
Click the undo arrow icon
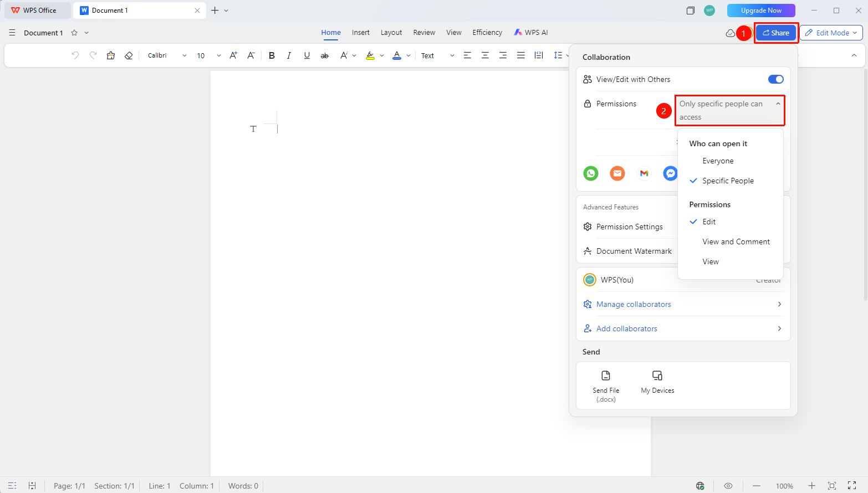(x=75, y=55)
